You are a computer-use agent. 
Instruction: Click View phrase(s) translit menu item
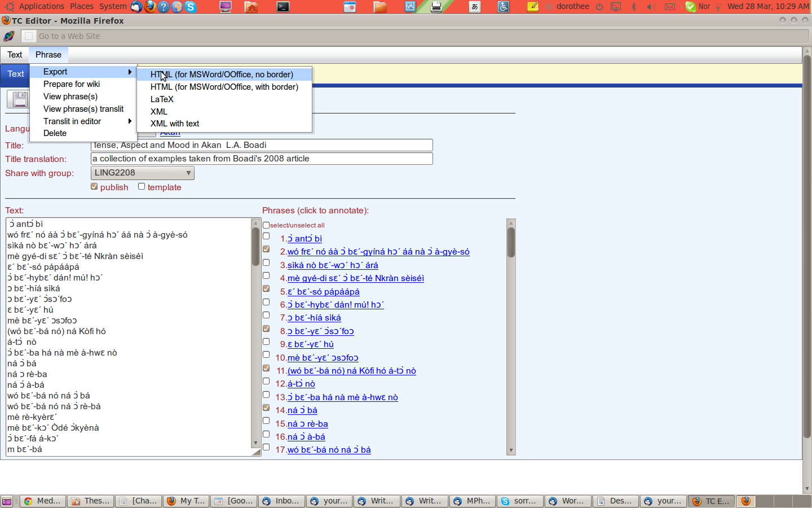pos(83,109)
